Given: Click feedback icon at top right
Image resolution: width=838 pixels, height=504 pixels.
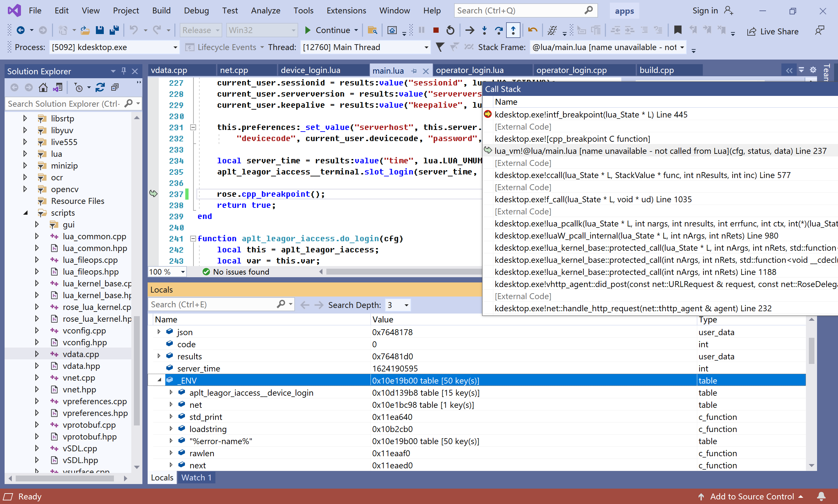Looking at the screenshot, I should (820, 30).
